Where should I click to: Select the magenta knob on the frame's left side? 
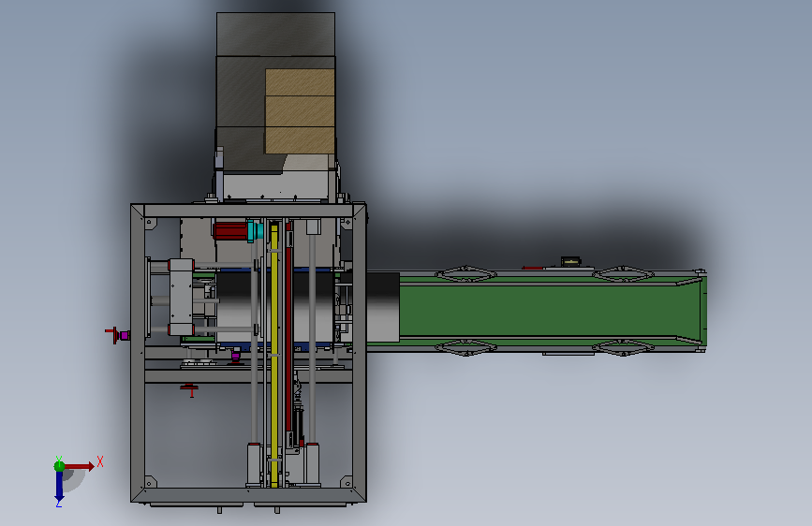[x=125, y=335]
